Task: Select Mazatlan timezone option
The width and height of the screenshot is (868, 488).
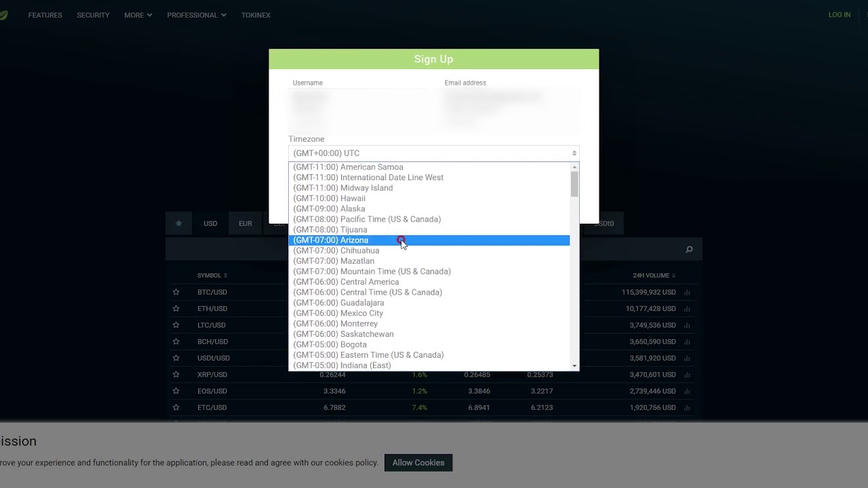Action: tap(429, 261)
